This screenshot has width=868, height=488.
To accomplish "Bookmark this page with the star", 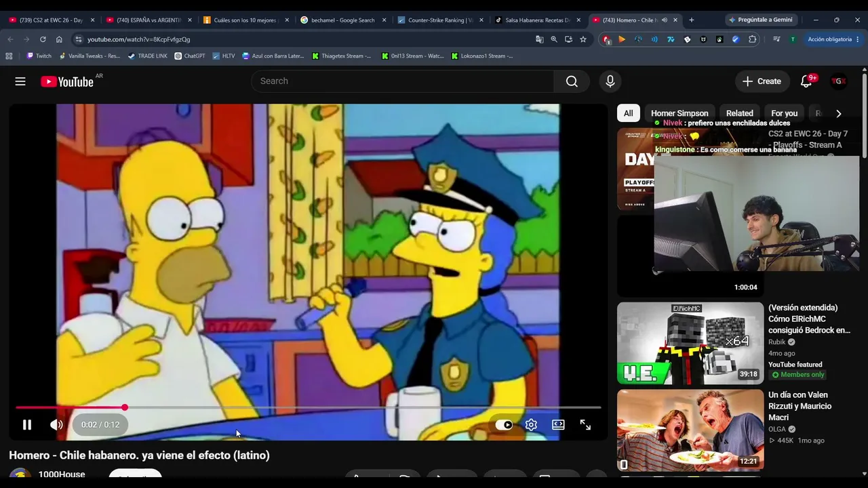I will point(583,39).
